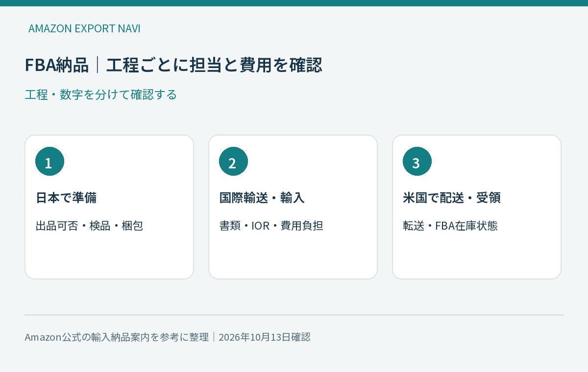Screen dimensions: 588x372
Task: Click the text 書類・IOR・費用負担
Action: (271, 226)
